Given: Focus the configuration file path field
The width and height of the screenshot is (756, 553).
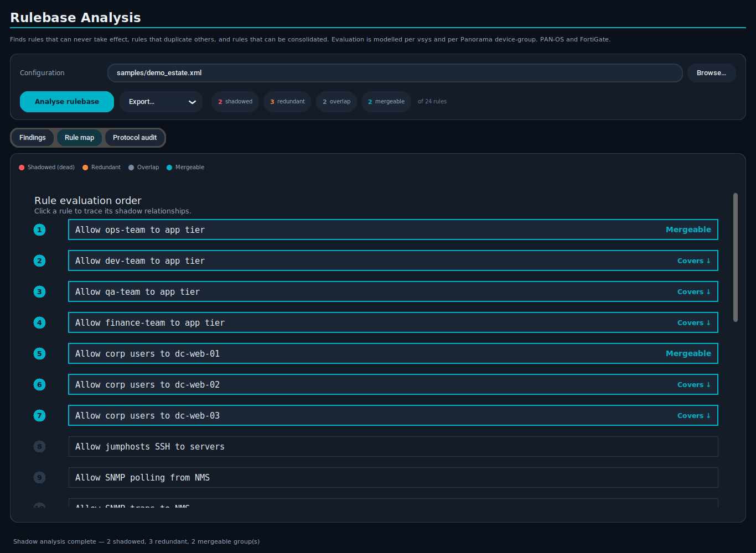Looking at the screenshot, I should point(395,73).
